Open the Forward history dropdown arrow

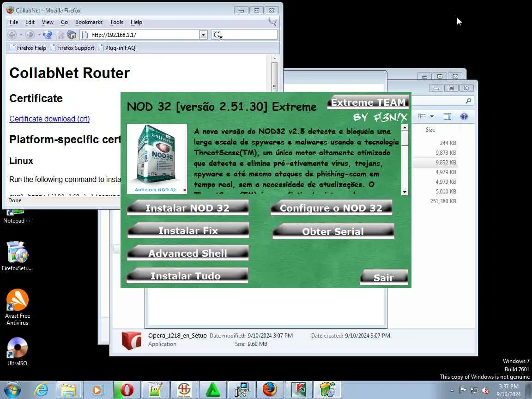click(39, 35)
